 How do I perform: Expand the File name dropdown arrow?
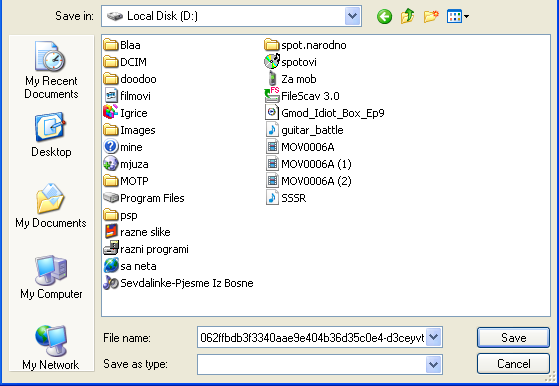coord(434,337)
